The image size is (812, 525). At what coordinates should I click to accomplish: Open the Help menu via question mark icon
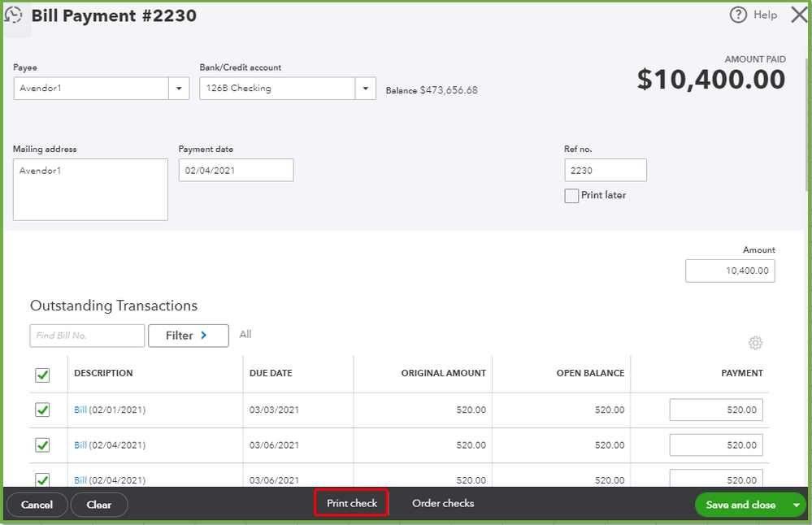click(736, 15)
